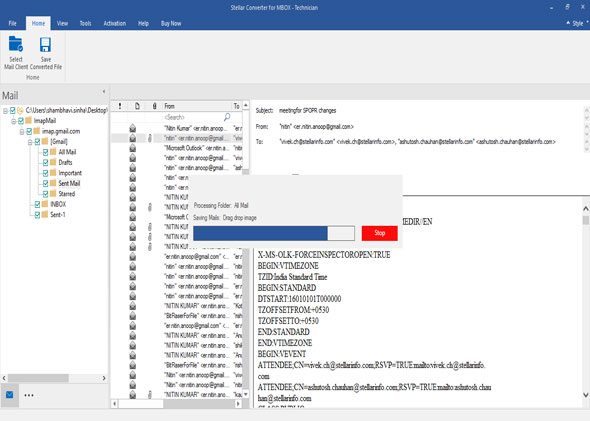
Task: Click envelope icon of "Nitin Kumar" mail row
Action: 133,128
